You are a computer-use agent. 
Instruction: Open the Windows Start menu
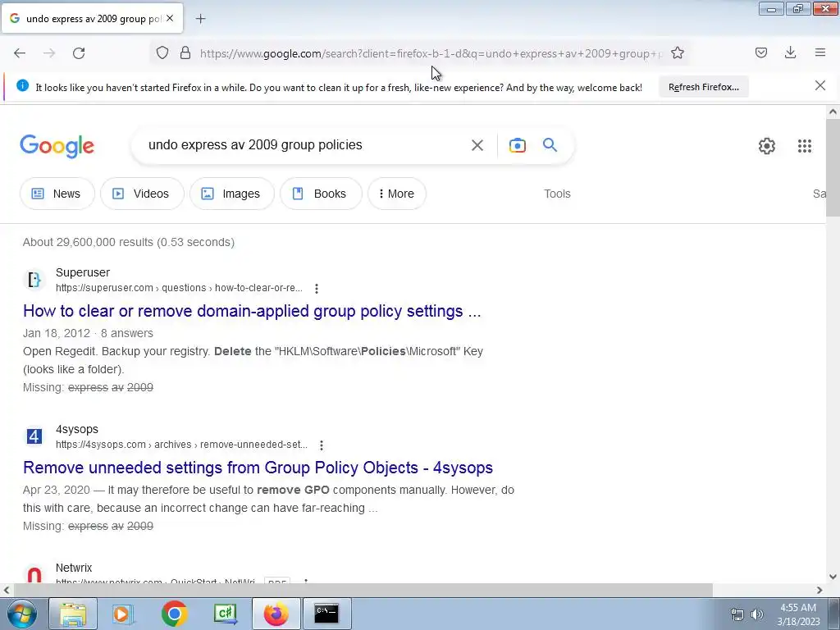(21, 614)
